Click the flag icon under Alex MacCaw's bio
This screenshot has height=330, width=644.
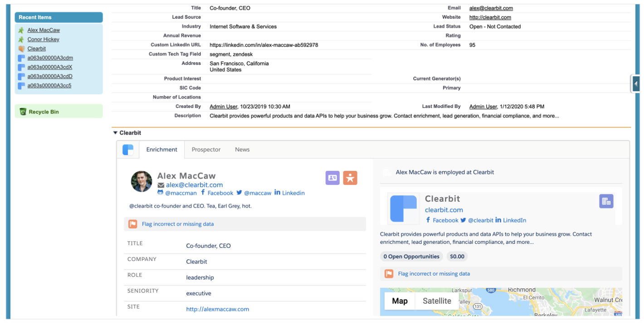click(133, 224)
